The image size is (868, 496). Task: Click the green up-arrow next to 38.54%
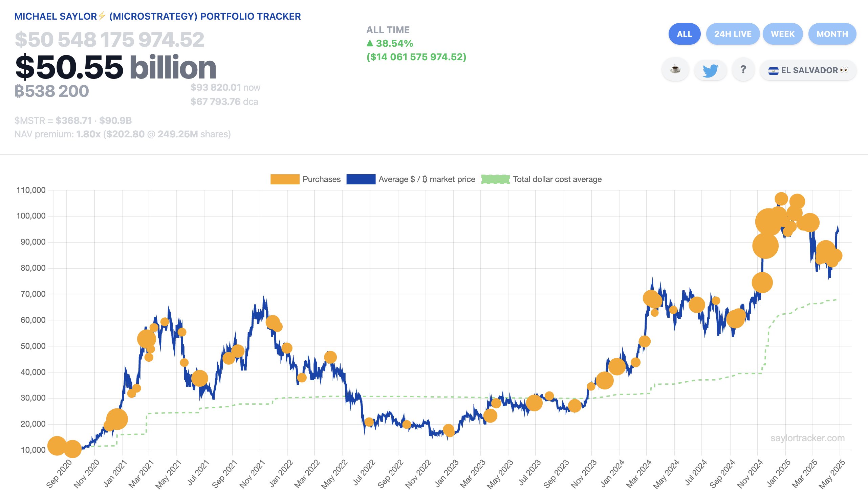point(370,44)
